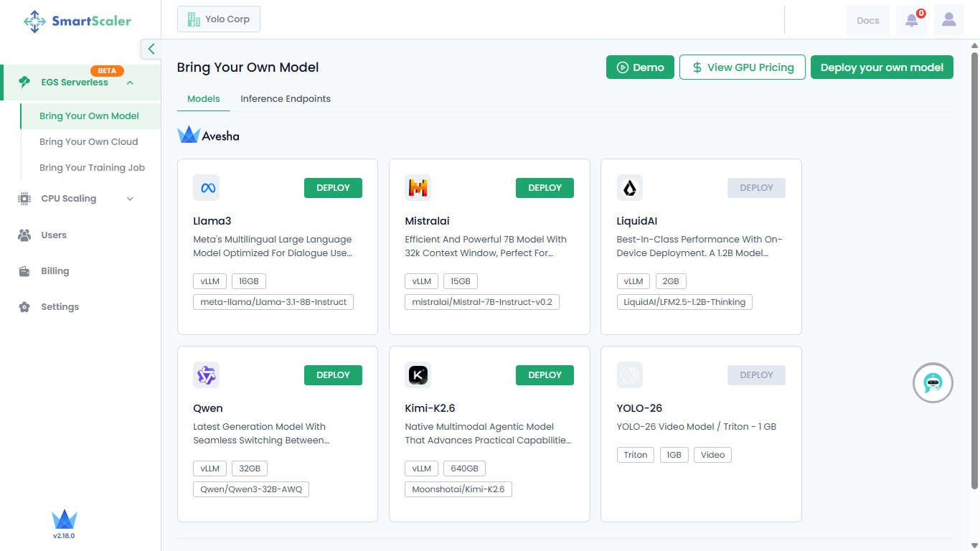Click the SmartScaler logo

(x=77, y=22)
